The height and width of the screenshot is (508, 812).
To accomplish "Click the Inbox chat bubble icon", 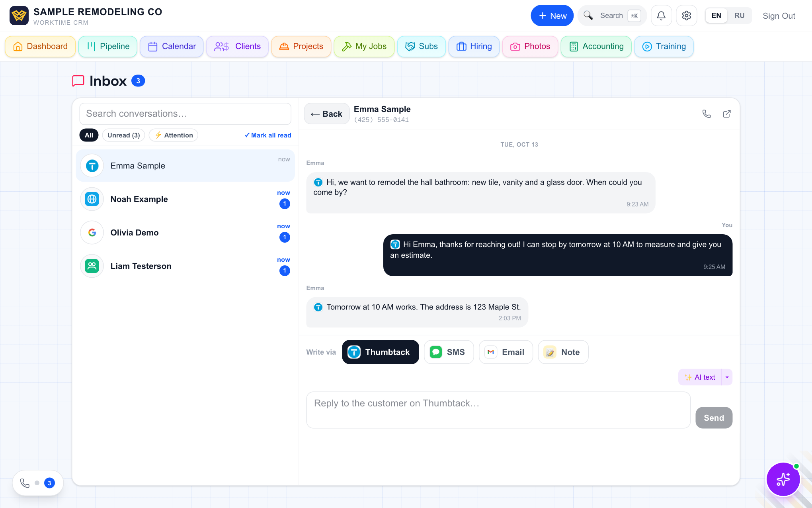I will (x=78, y=81).
